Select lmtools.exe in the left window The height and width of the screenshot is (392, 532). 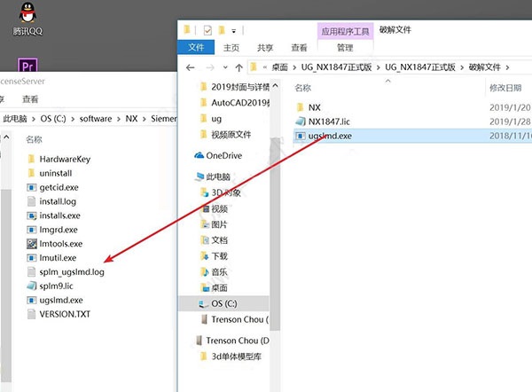(60, 243)
